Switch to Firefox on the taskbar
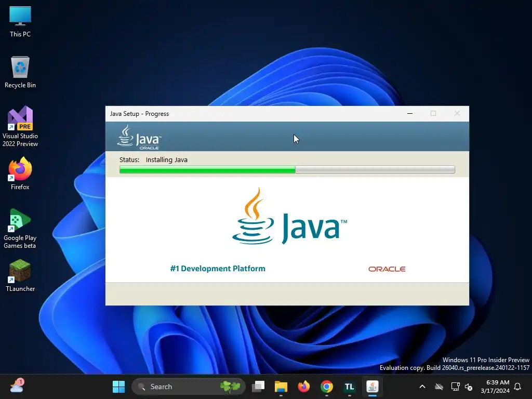532x399 pixels. (303, 387)
